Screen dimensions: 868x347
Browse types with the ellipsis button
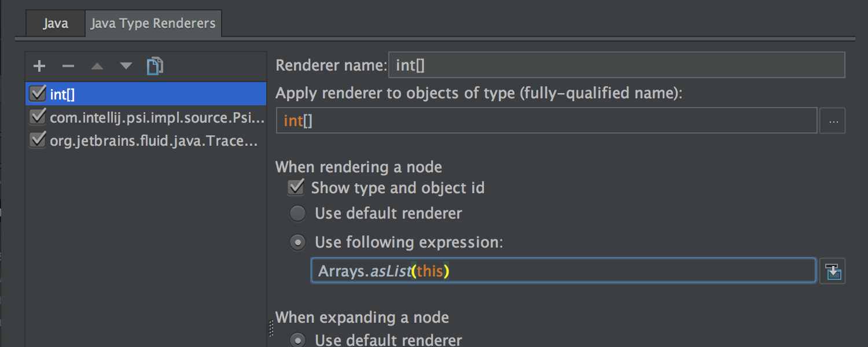[832, 120]
